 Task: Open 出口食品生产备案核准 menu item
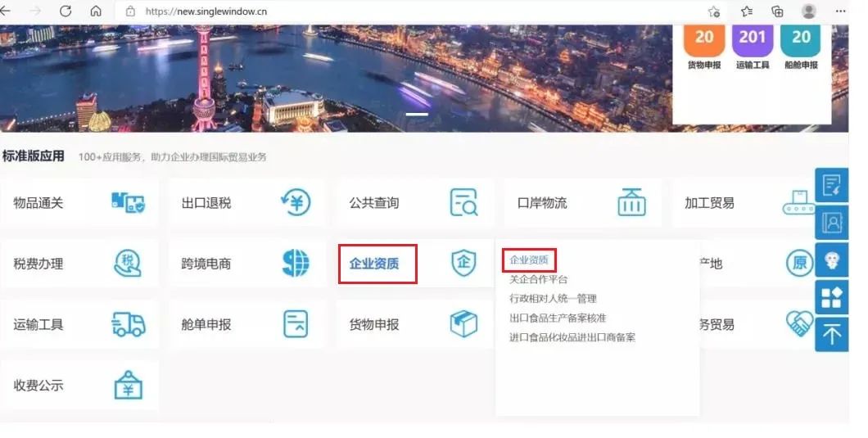coord(558,318)
